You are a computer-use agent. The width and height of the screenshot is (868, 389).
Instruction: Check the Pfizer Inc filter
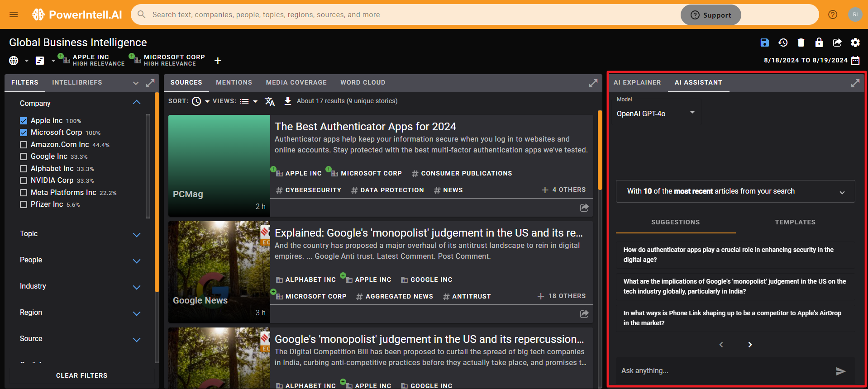[24, 204]
